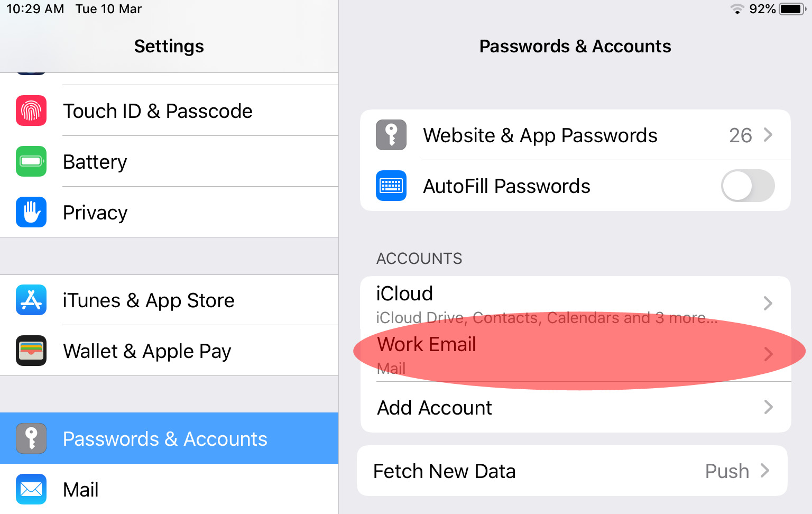Tap the Wallet & Apple Pay icon

(31, 351)
